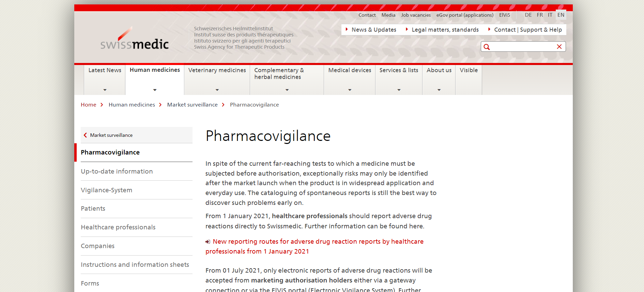The width and height of the screenshot is (644, 292).
Task: Switch language to DE
Action: tap(528, 15)
